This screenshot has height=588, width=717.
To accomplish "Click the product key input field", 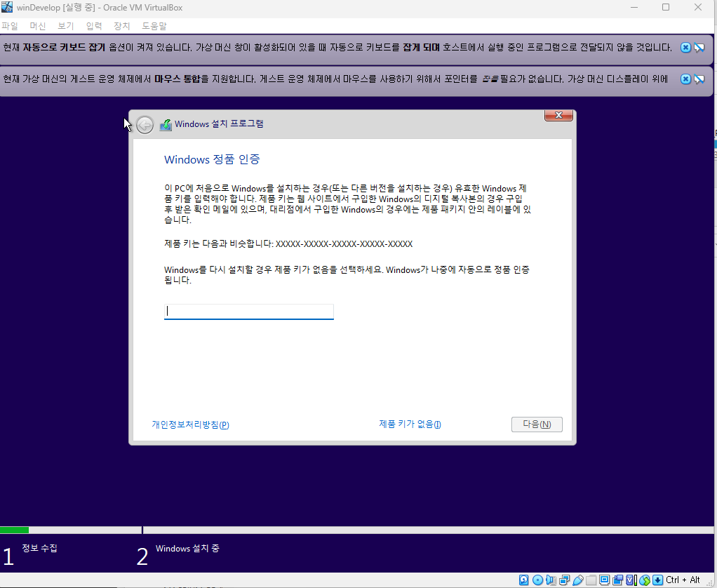I will [249, 312].
